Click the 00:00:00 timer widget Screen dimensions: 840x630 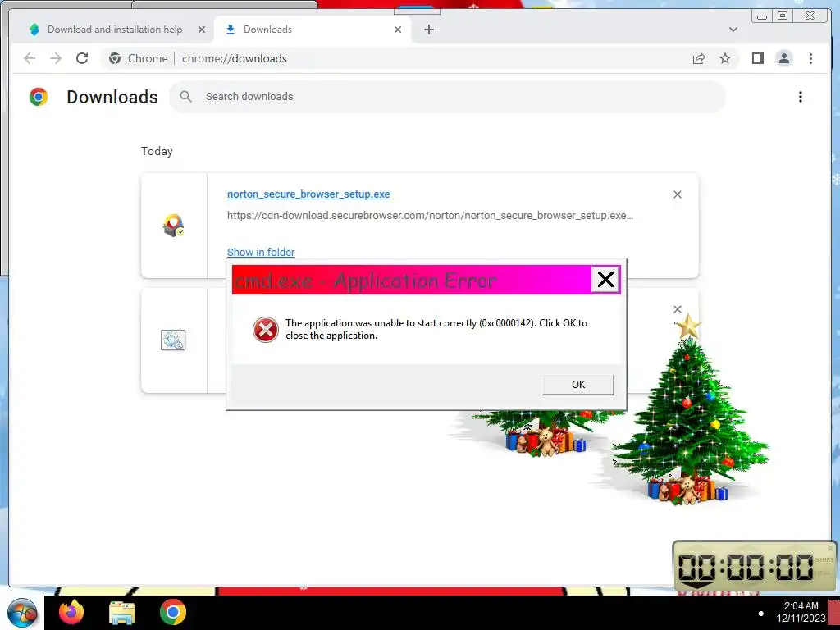tap(755, 567)
